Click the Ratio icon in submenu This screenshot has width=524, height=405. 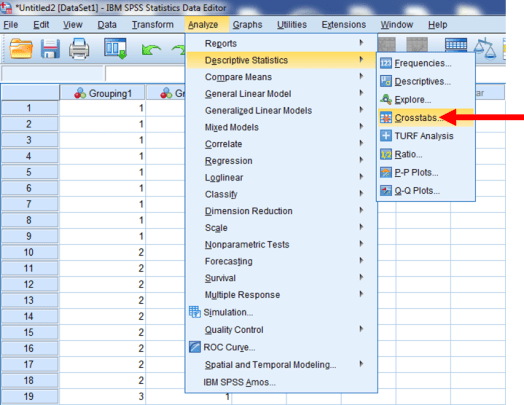[386, 154]
